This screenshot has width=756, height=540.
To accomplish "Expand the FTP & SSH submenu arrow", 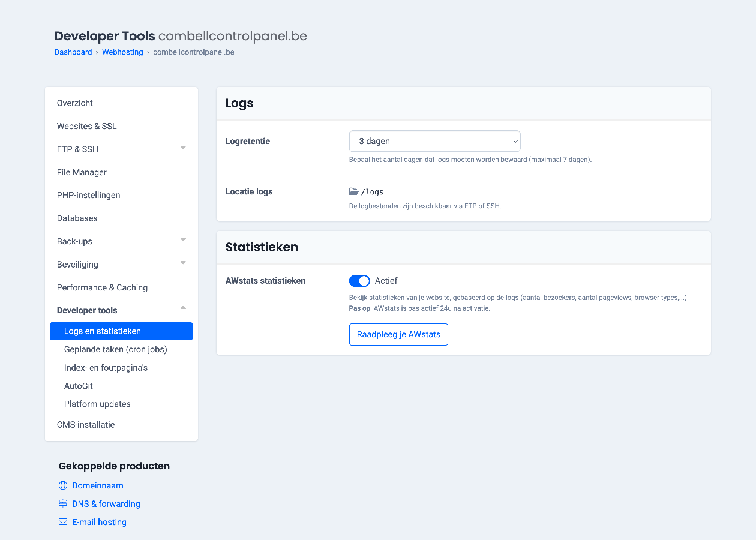I will [x=183, y=148].
